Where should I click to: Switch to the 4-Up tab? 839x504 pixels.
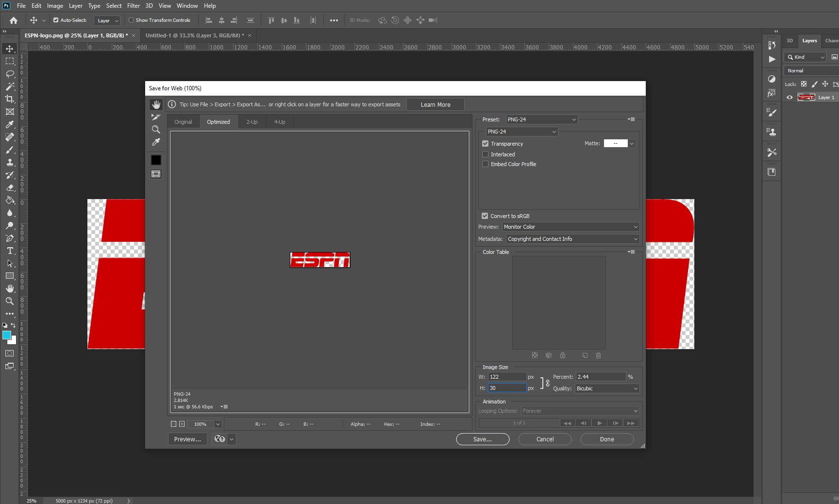280,122
